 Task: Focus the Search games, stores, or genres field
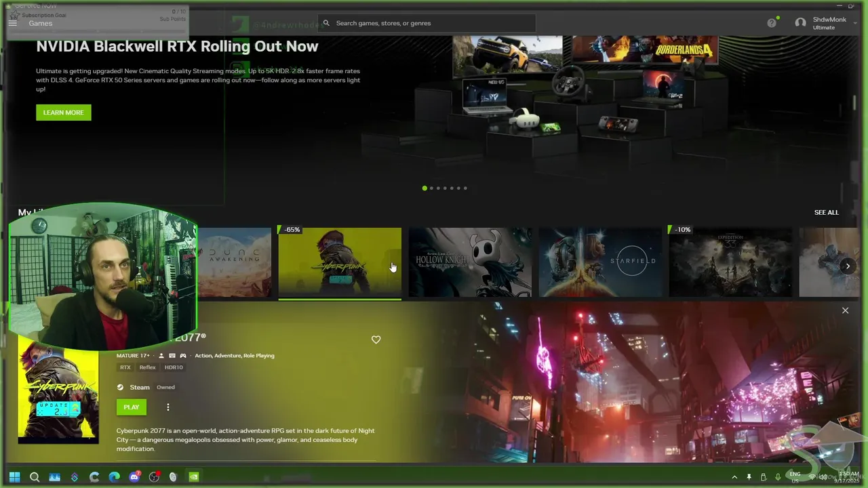point(427,23)
